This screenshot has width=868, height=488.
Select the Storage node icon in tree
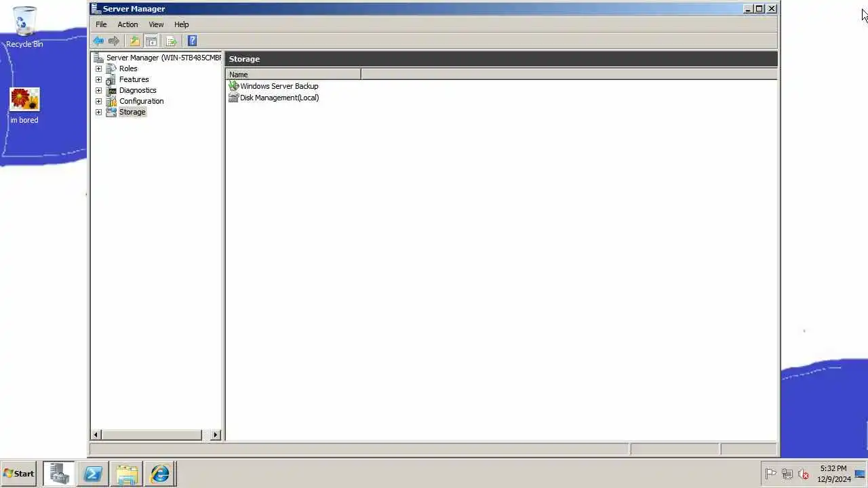point(111,112)
